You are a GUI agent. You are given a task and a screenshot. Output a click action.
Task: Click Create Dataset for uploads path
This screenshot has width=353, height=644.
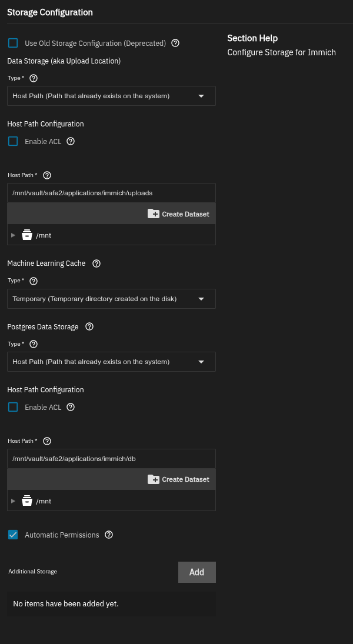point(178,214)
